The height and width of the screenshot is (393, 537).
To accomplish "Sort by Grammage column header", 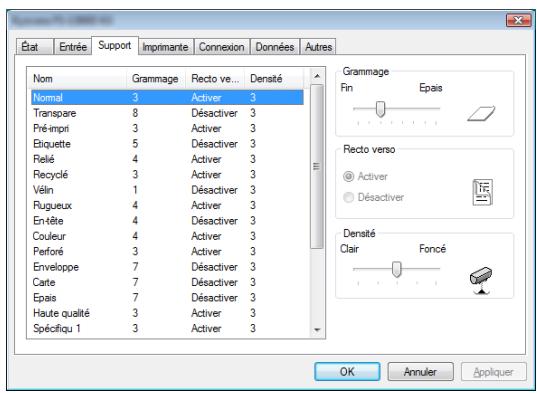I will coord(155,79).
